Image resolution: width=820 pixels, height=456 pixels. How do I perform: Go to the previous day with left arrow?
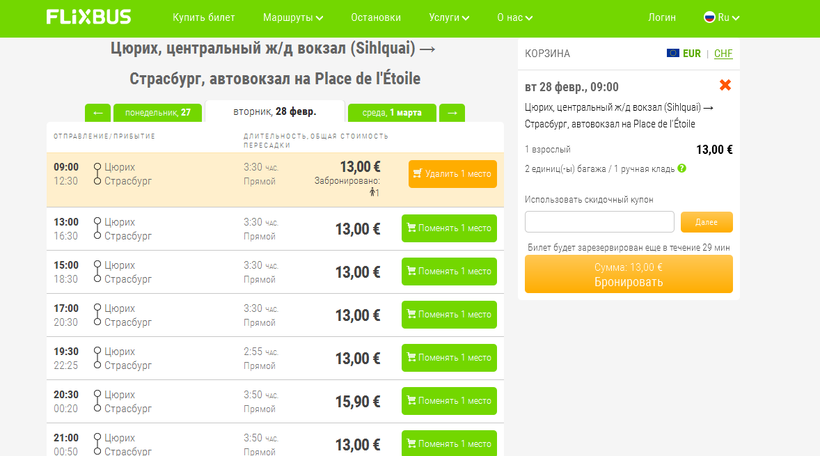pyautogui.click(x=97, y=113)
